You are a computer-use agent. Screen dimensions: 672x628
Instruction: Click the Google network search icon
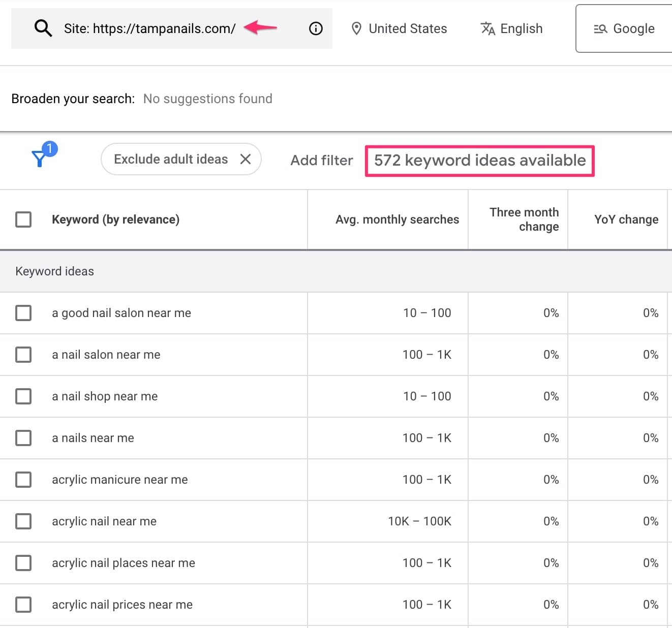(x=601, y=29)
